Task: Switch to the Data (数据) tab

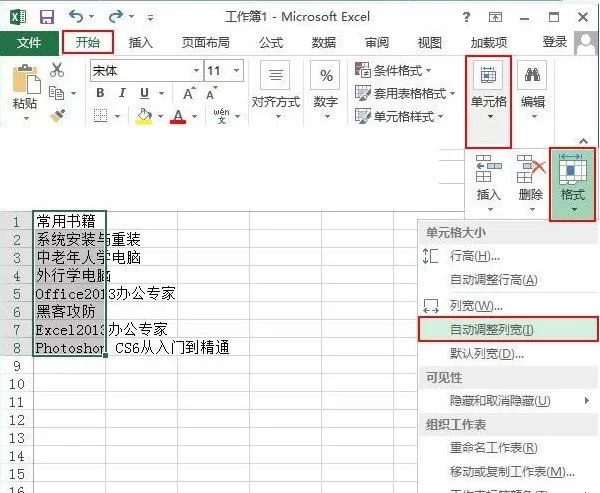Action: 324,42
